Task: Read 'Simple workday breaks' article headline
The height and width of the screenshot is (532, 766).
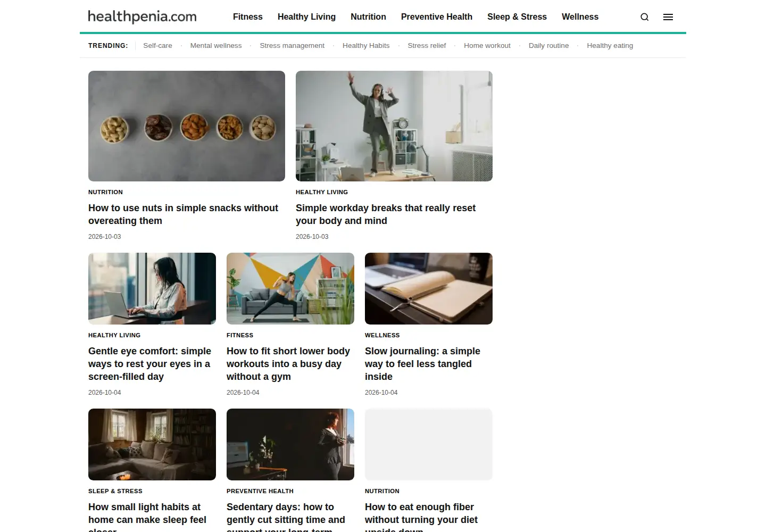Action: (x=386, y=214)
